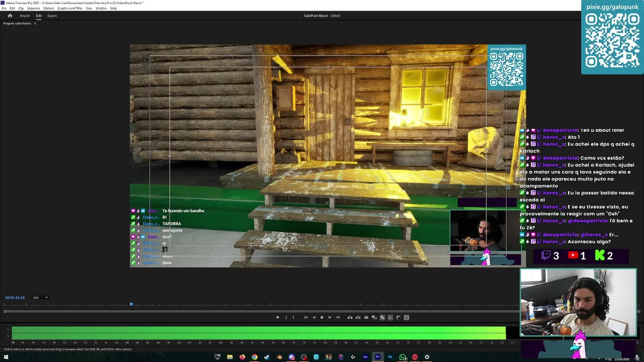
Task: Go to the Home screen icon
Action: pyautogui.click(x=10, y=16)
